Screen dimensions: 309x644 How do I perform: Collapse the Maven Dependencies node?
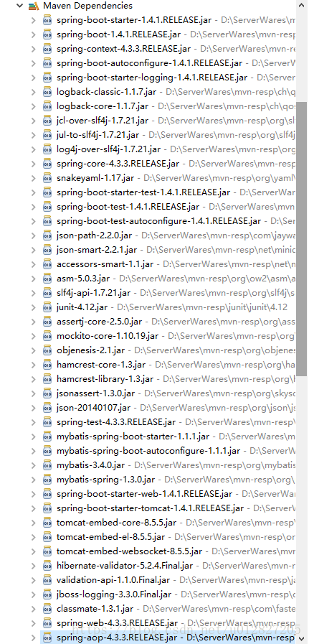pos(19,6)
